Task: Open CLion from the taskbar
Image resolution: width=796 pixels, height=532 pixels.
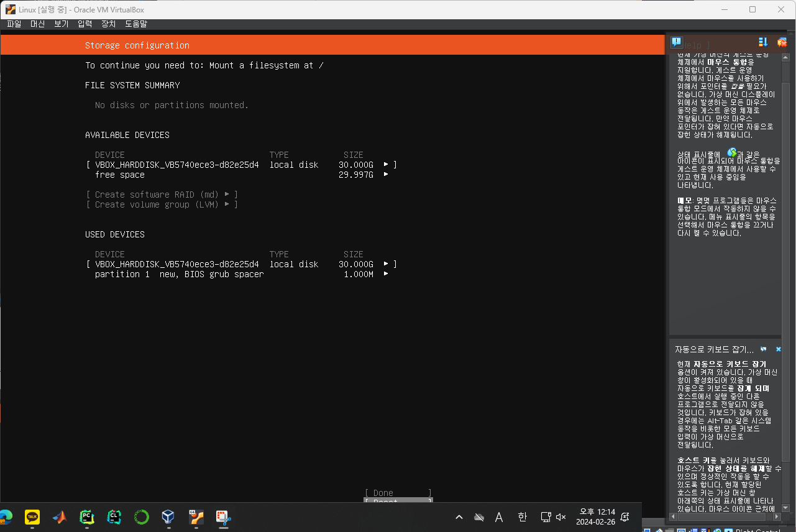Action: (x=114, y=516)
